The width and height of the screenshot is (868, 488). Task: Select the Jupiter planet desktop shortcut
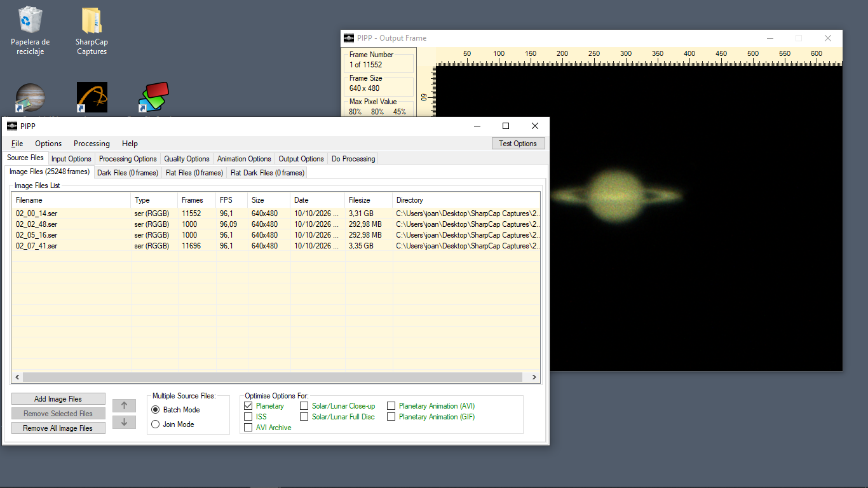coord(31,98)
